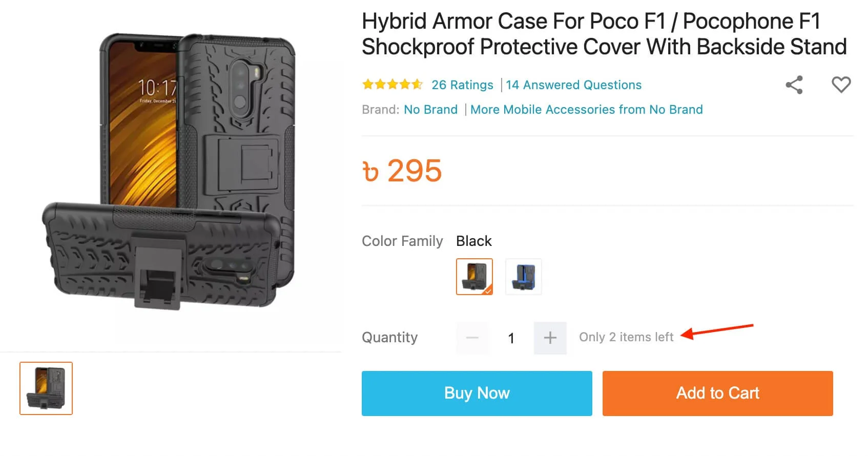Screen dimensions: 868x456
Task: Click the ৳ 295 price
Action: click(402, 171)
